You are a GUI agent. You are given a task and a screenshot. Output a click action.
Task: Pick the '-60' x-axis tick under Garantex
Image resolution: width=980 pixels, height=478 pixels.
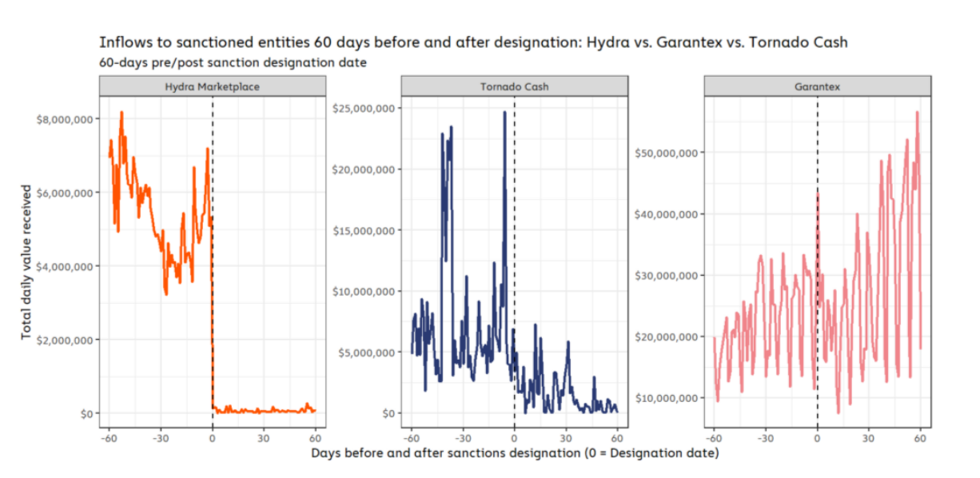714,438
